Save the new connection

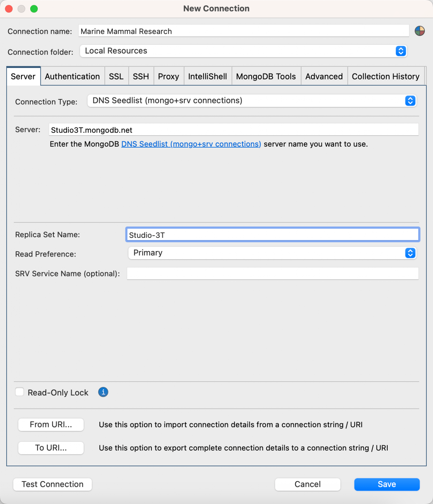click(x=386, y=484)
